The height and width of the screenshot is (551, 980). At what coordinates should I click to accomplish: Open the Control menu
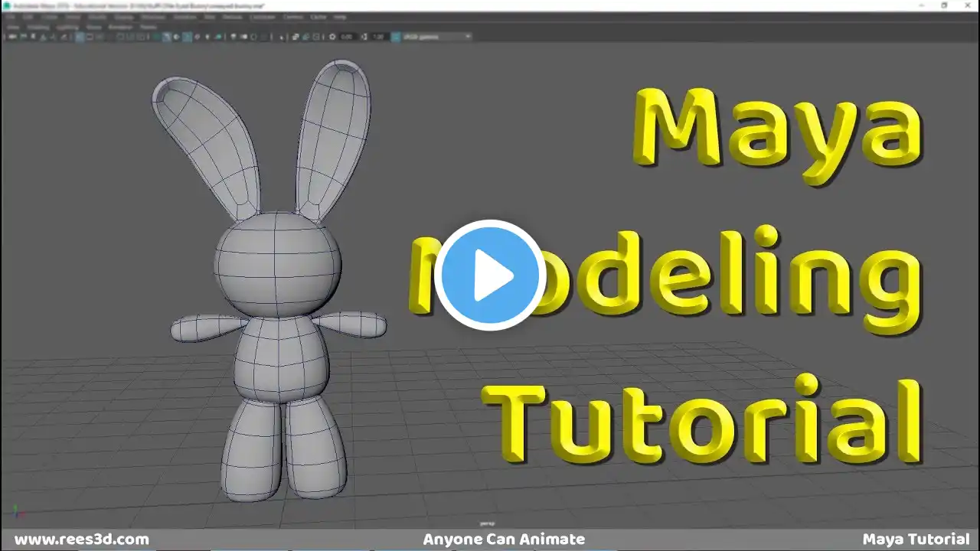292,16
